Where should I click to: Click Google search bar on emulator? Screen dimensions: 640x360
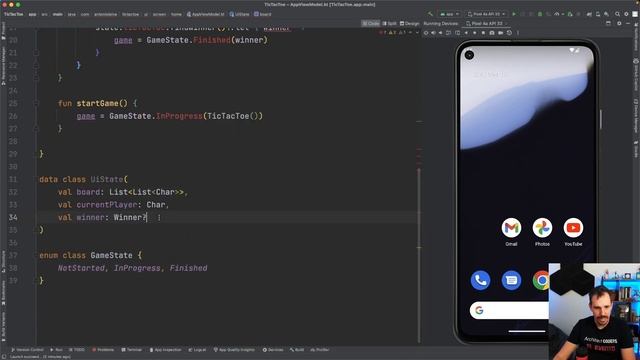click(x=509, y=311)
